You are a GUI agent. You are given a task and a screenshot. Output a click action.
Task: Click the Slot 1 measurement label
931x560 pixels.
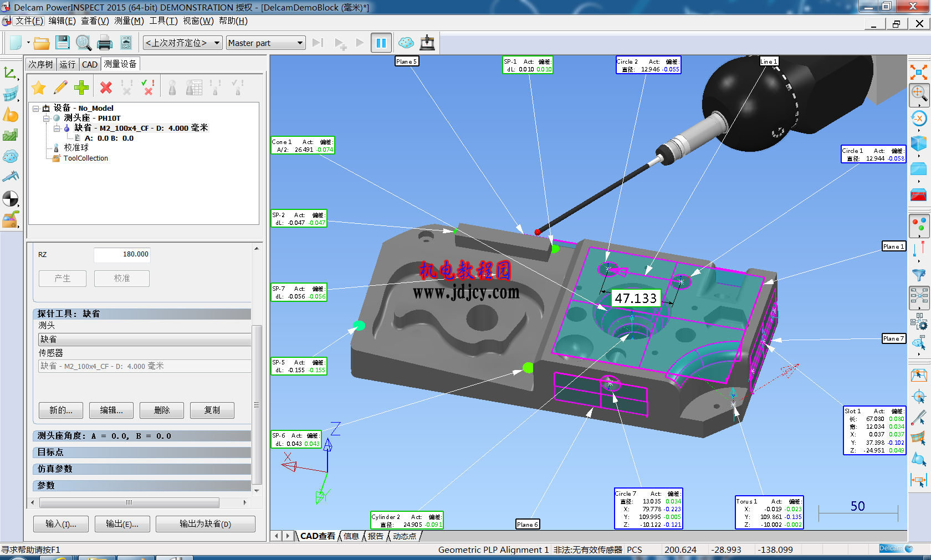874,431
